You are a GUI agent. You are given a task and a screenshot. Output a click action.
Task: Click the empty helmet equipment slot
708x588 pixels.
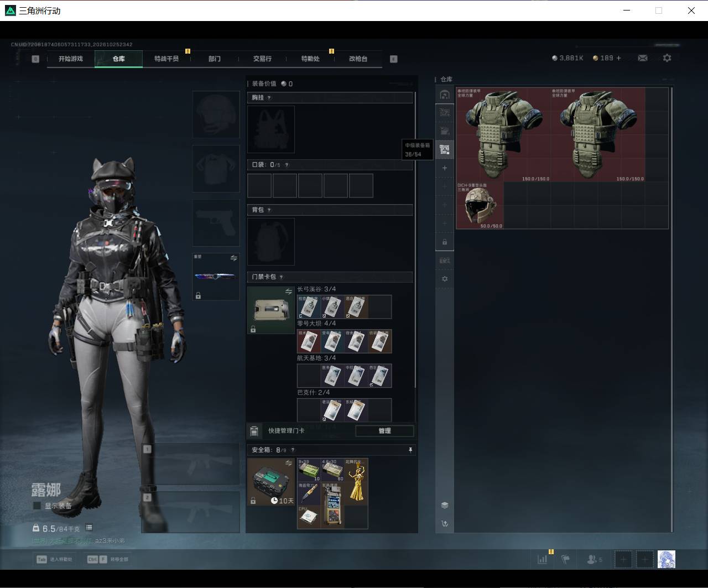(x=216, y=115)
